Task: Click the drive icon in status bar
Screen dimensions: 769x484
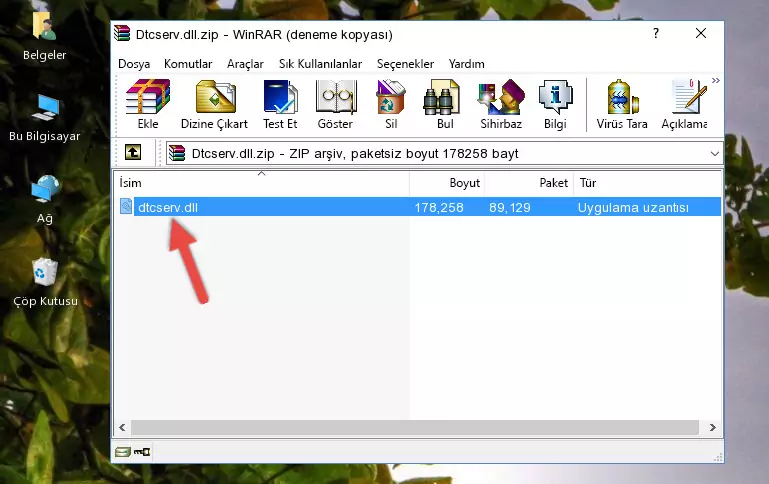Action: click(x=122, y=452)
